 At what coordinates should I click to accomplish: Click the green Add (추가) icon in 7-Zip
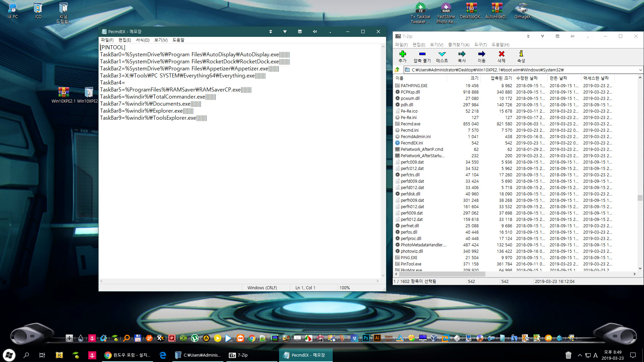(x=402, y=54)
